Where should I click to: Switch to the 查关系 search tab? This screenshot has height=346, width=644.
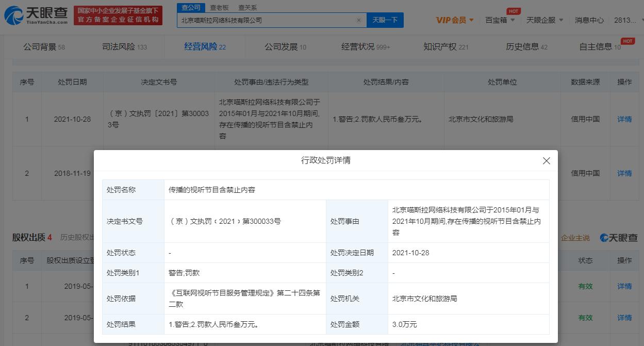247,8
